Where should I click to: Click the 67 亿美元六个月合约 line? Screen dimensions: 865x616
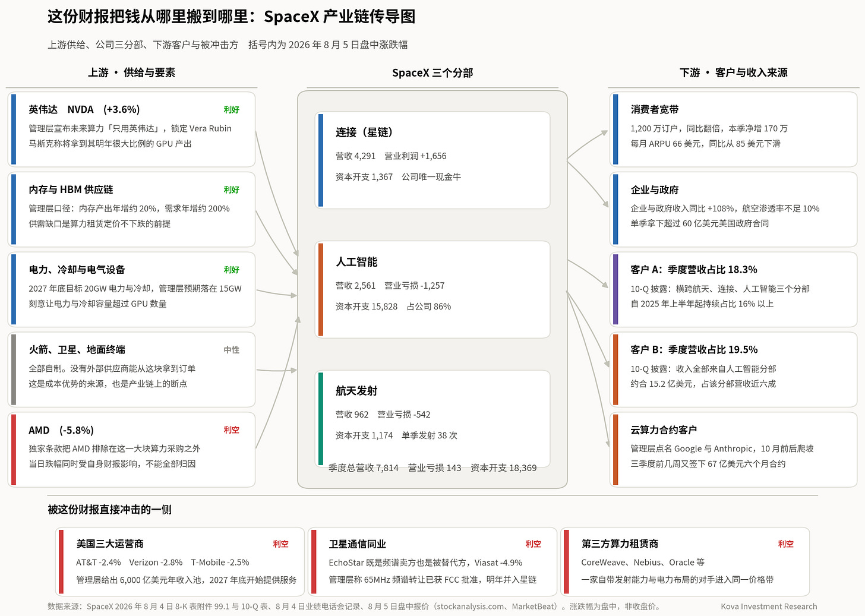click(708, 464)
